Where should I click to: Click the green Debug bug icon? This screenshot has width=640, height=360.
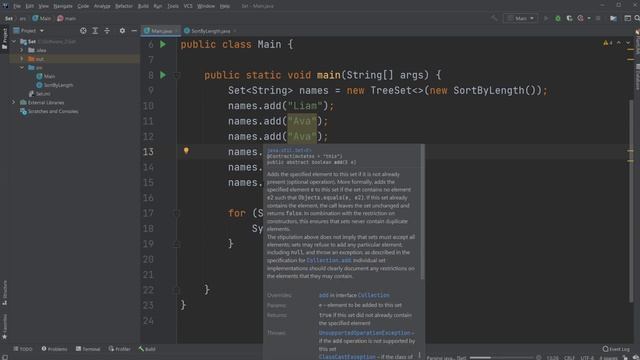click(x=558, y=18)
